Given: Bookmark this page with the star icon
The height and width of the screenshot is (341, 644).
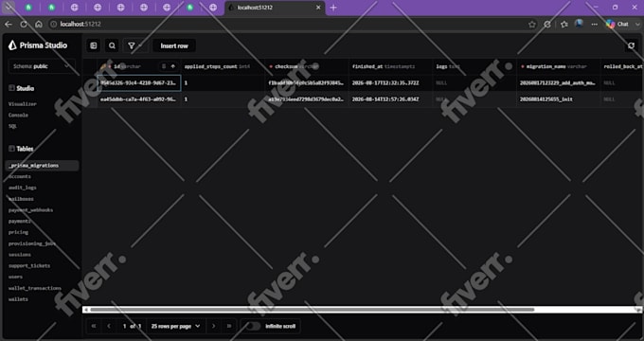Looking at the screenshot, I should point(532,25).
